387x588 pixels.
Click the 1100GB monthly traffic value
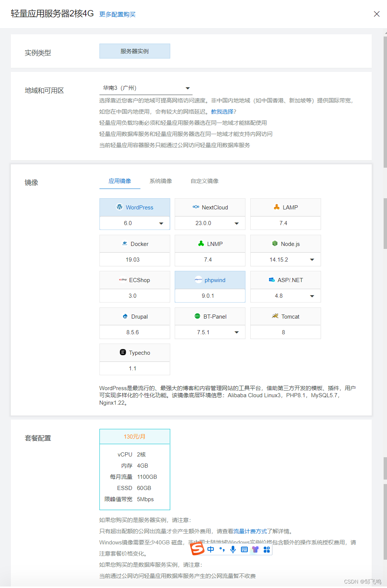click(147, 477)
